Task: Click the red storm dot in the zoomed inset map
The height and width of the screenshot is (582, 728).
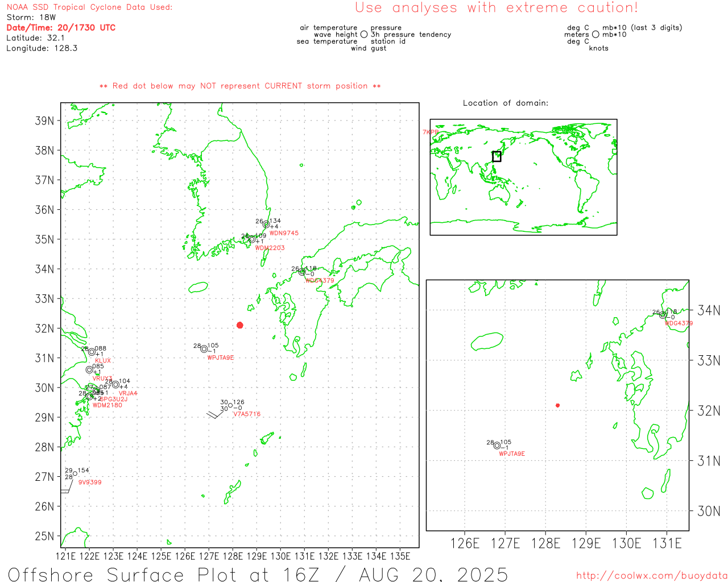Action: [558, 405]
